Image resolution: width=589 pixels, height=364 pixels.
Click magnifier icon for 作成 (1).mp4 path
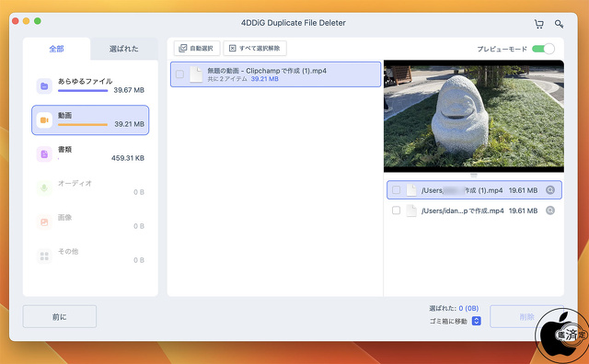click(550, 190)
